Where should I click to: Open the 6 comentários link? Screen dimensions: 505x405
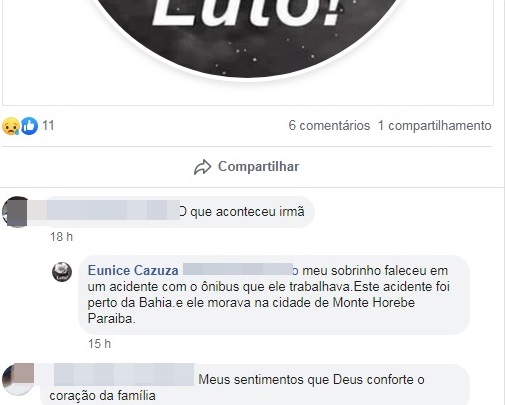coord(329,126)
